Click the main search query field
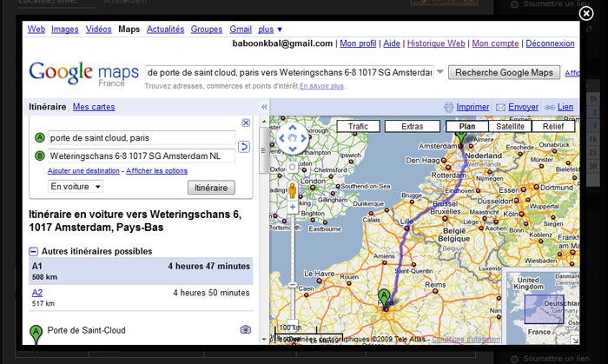 (289, 72)
